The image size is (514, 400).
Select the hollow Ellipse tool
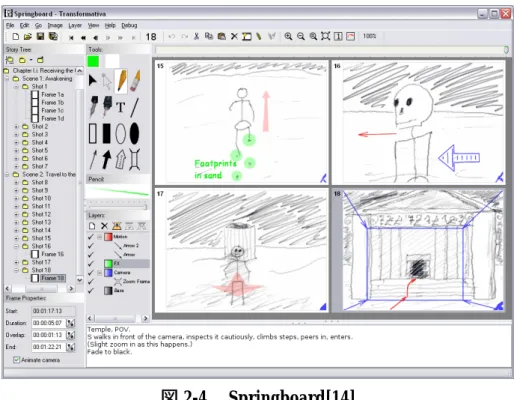[120, 134]
